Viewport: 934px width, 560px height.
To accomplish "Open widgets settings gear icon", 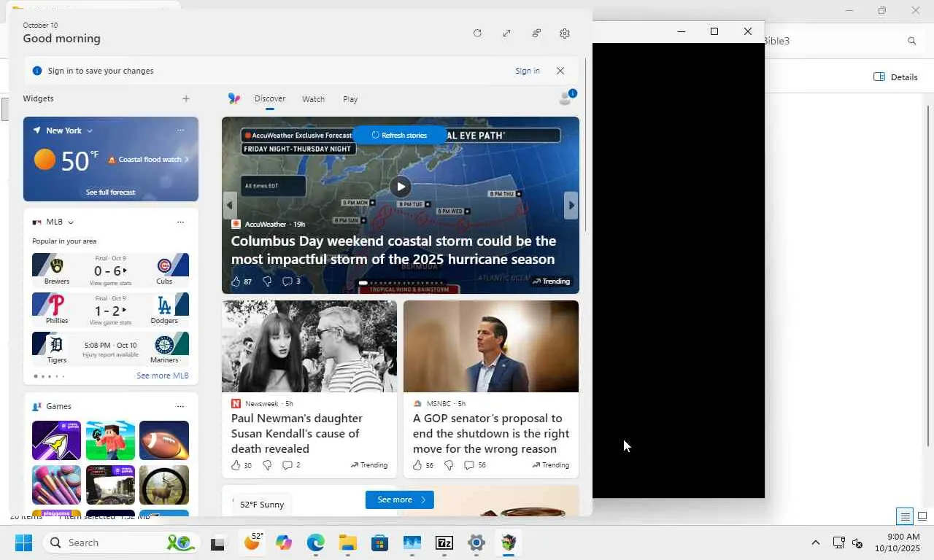I will pos(565,34).
